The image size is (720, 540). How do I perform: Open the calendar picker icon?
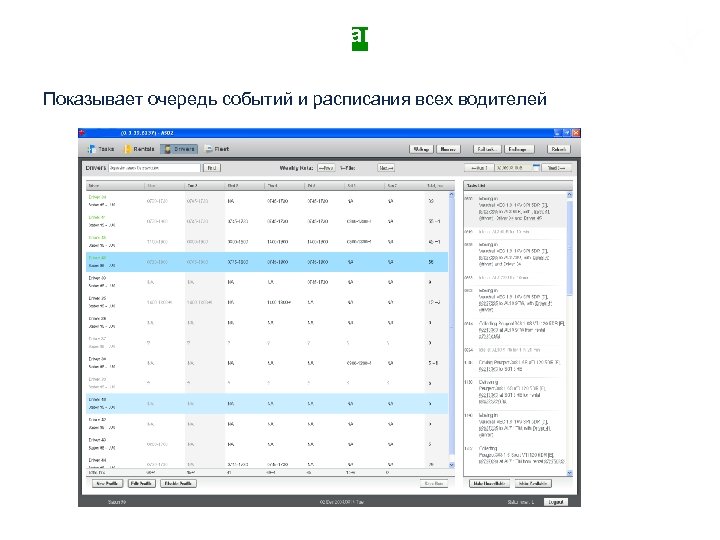tap(536, 168)
